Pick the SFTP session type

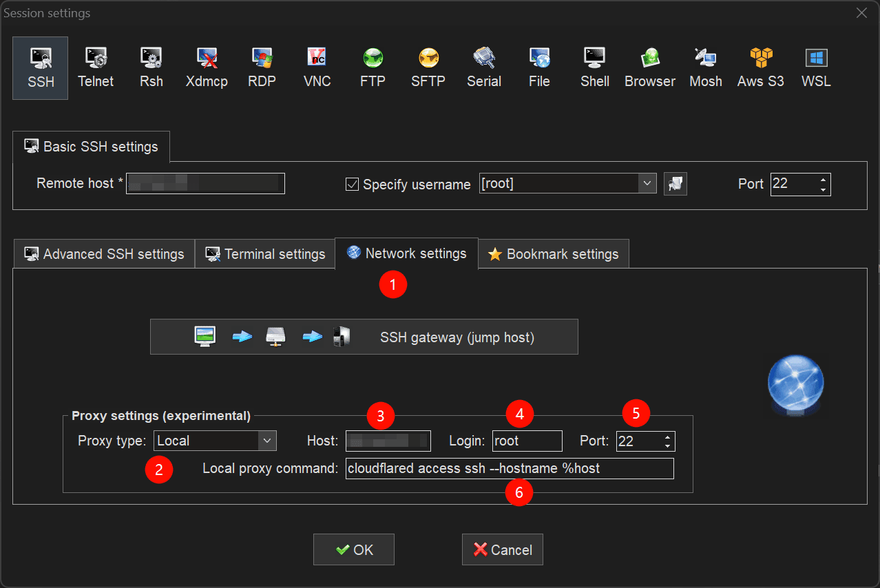tap(428, 67)
